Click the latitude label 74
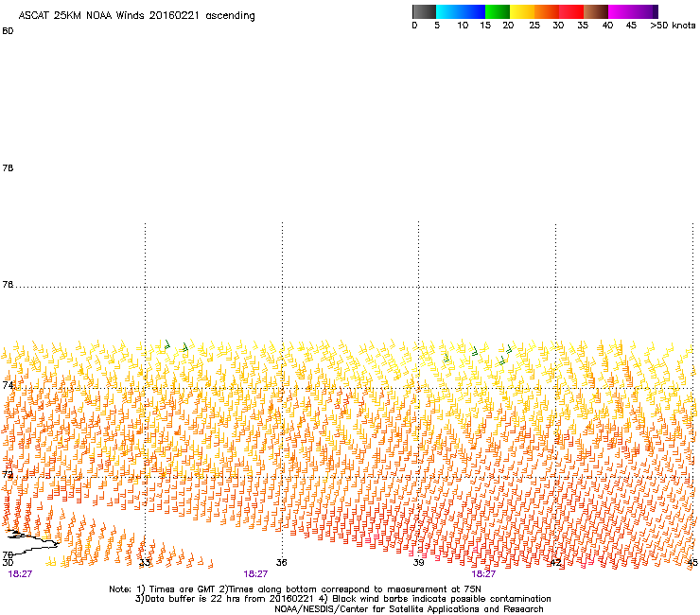 click(x=8, y=385)
